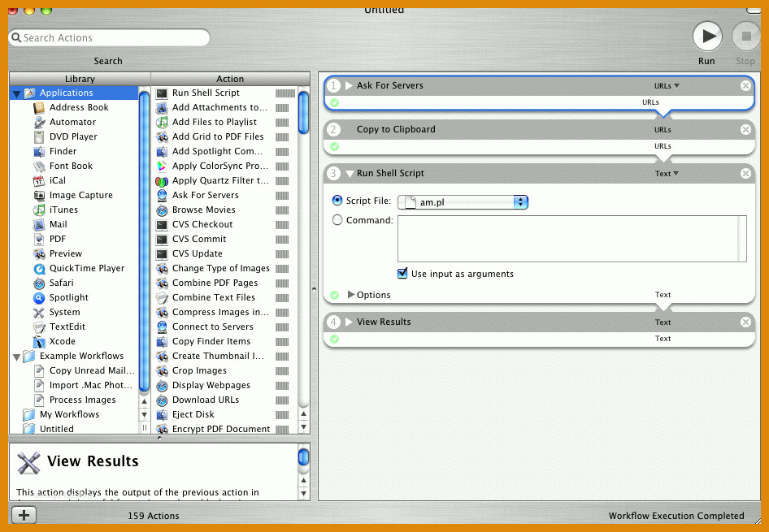
Task: Select the iTunes library icon
Action: tap(39, 210)
